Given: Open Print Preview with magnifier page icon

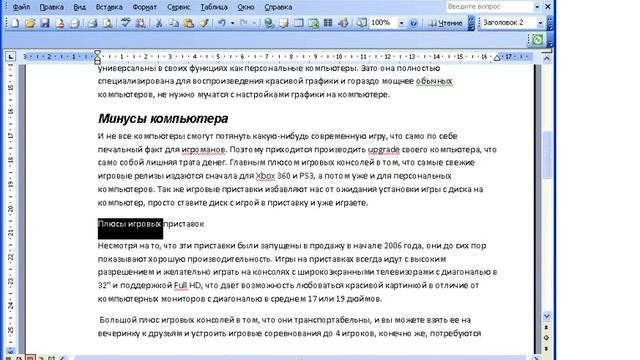Looking at the screenshot, I should [x=108, y=23].
